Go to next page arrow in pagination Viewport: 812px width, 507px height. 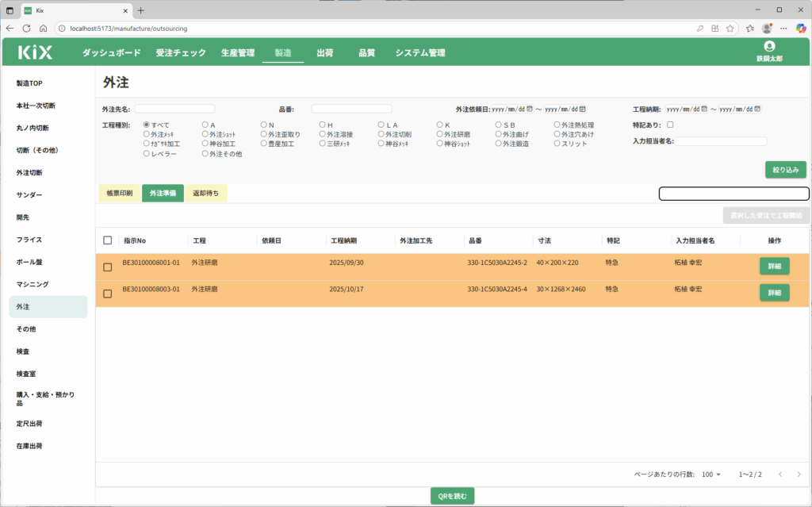coord(799,474)
